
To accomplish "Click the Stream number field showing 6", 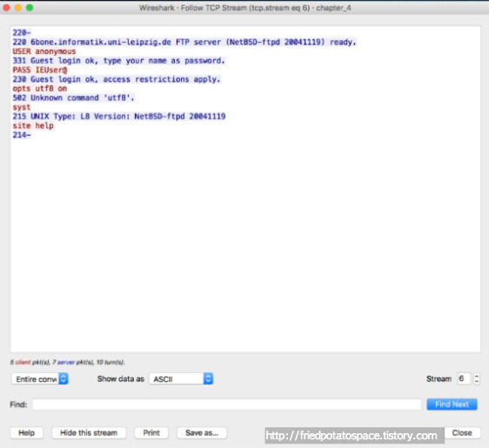I will [464, 378].
